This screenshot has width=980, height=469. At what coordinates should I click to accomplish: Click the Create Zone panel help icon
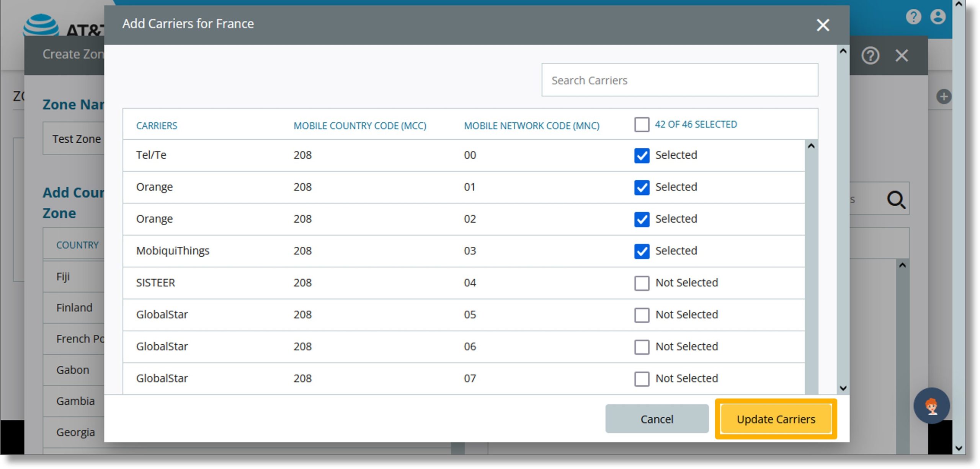(870, 56)
